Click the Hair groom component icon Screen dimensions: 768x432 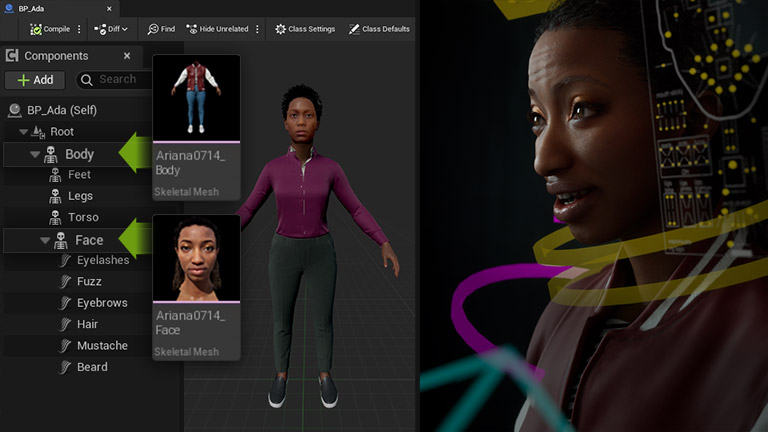(x=66, y=324)
